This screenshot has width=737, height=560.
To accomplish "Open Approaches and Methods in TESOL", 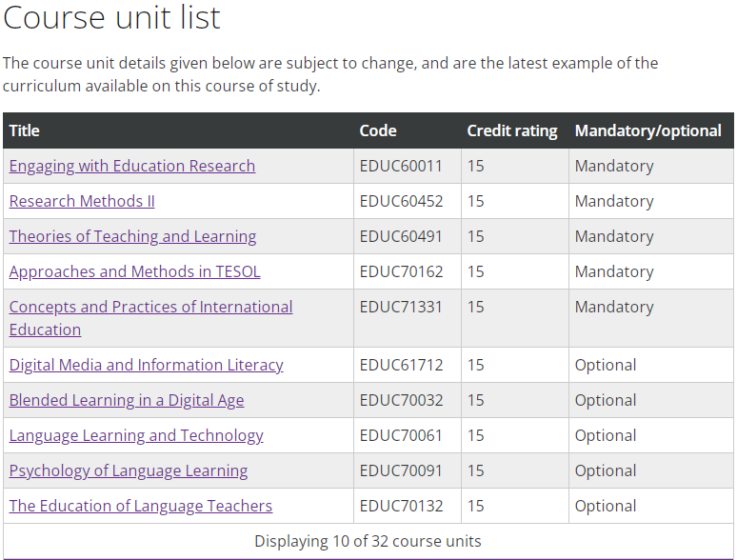I will pyautogui.click(x=134, y=271).
